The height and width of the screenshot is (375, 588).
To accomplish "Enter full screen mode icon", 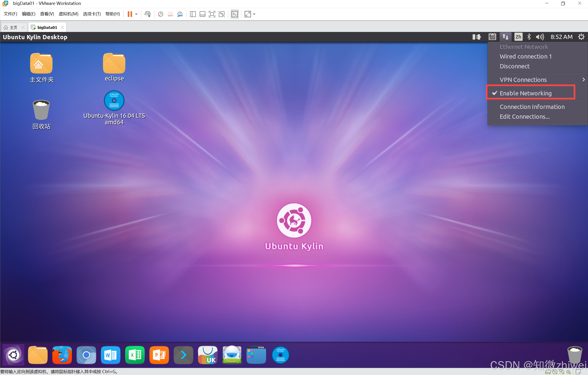I will pyautogui.click(x=212, y=14).
